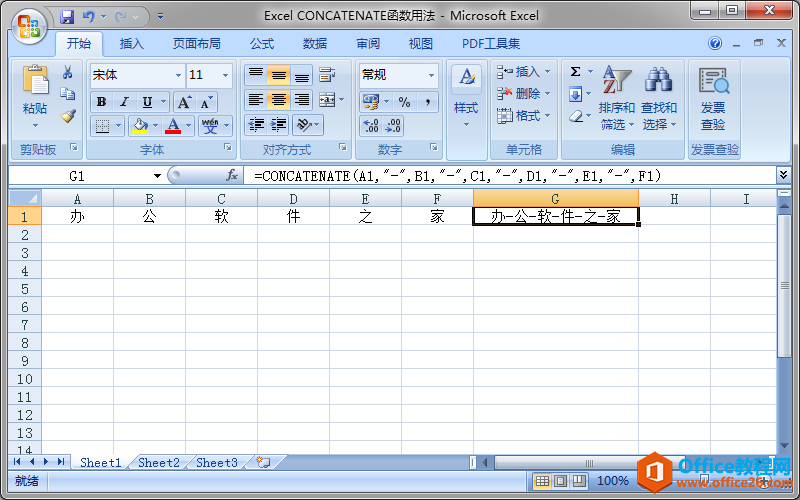Insert a new worksheet tab
The height and width of the screenshot is (500, 800).
[x=263, y=462]
